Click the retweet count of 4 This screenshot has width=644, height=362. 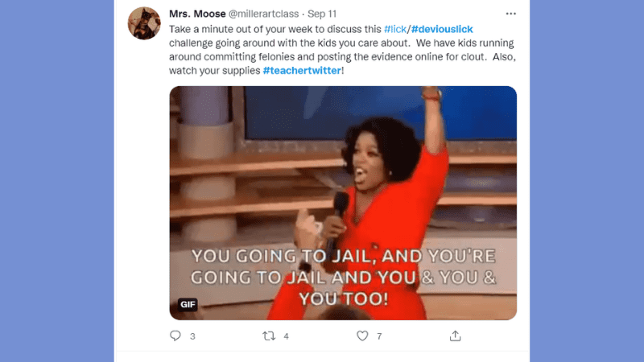[287, 336]
